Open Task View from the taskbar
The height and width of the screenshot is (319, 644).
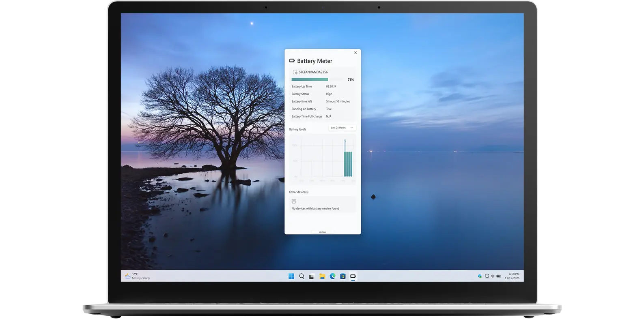click(312, 276)
